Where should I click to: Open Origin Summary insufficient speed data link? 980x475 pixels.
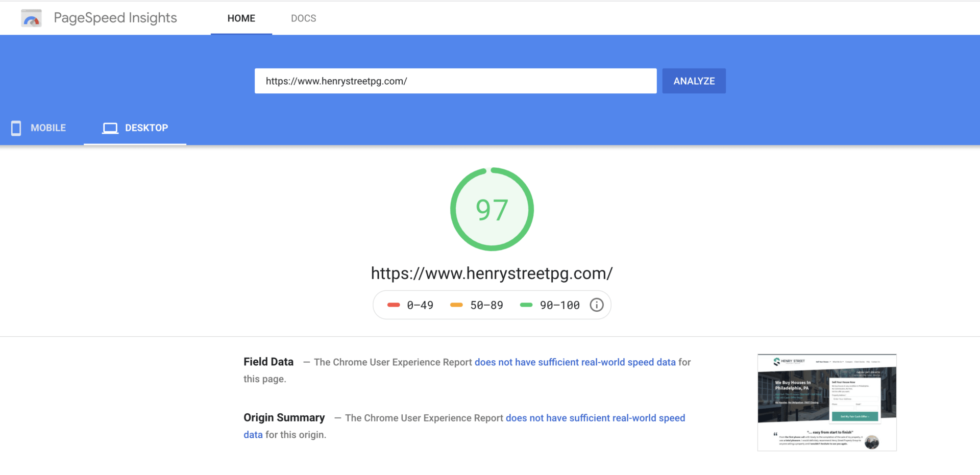point(595,418)
